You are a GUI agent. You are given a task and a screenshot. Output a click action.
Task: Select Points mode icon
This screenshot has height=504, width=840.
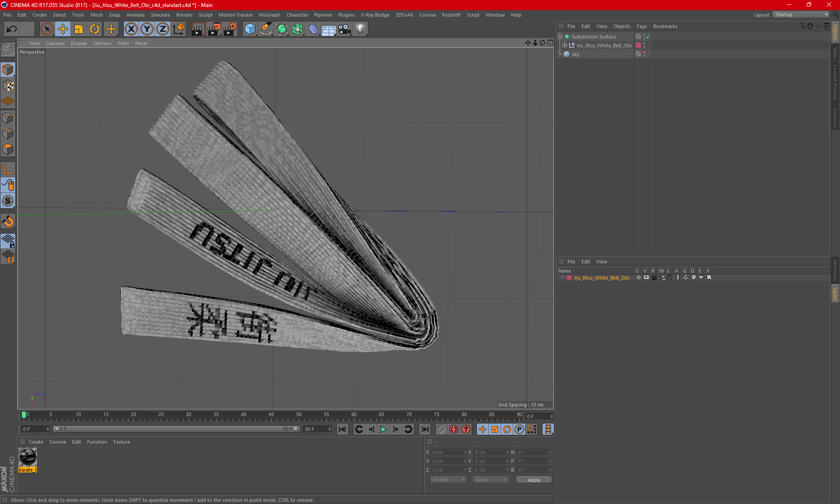coord(8,118)
